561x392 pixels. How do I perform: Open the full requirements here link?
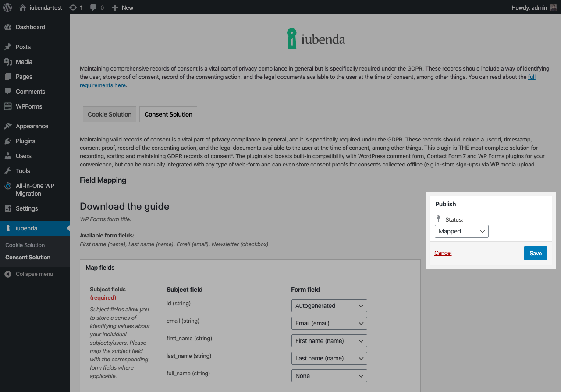[x=103, y=85]
